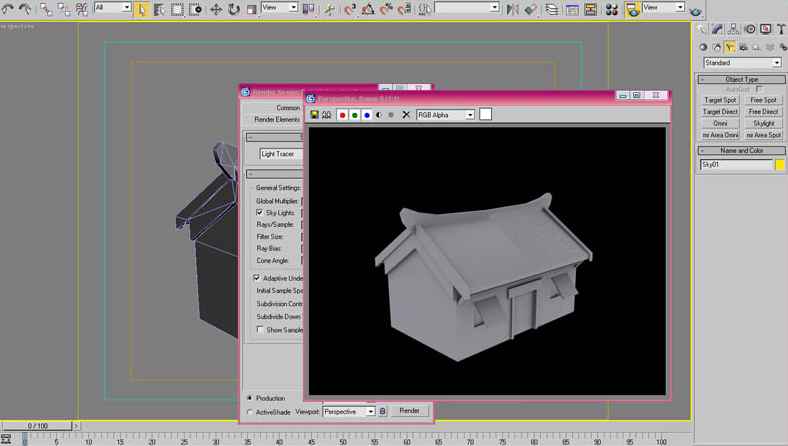Click the Skylight button
Screen dimensions: 788x446
[x=763, y=123]
